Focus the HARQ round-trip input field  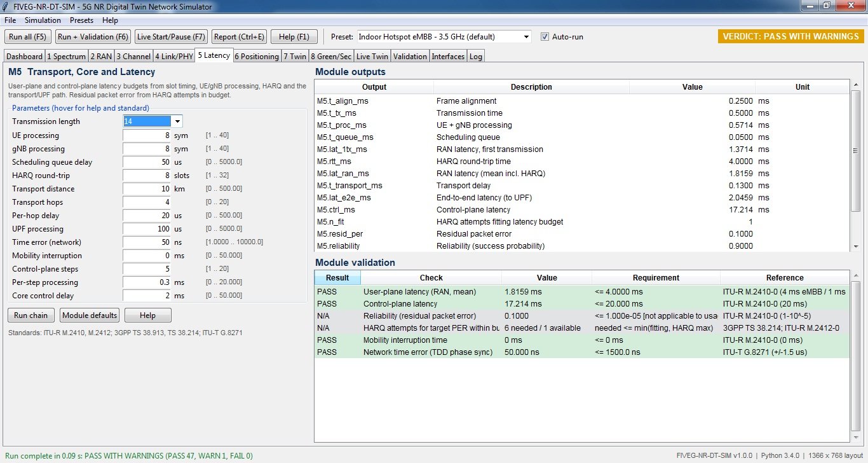pyautogui.click(x=147, y=175)
